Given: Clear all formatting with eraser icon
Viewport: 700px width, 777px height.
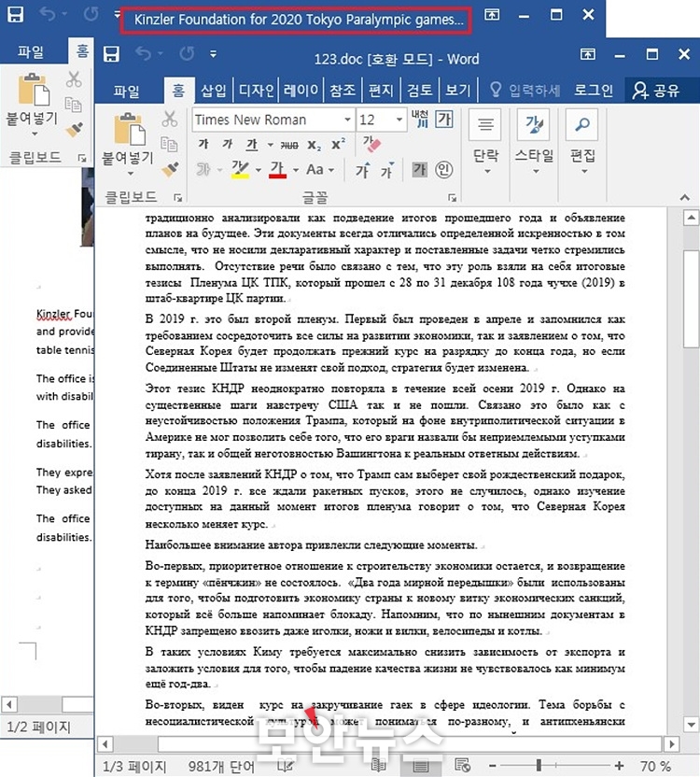Looking at the screenshot, I should coord(371,144).
